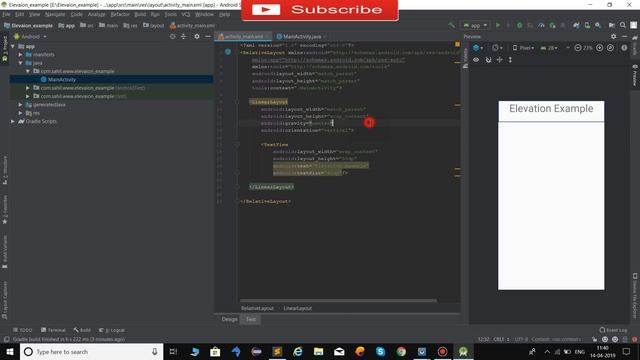Open the Pixel device dropdown
This screenshot has width=640, height=360.
coord(524,48)
